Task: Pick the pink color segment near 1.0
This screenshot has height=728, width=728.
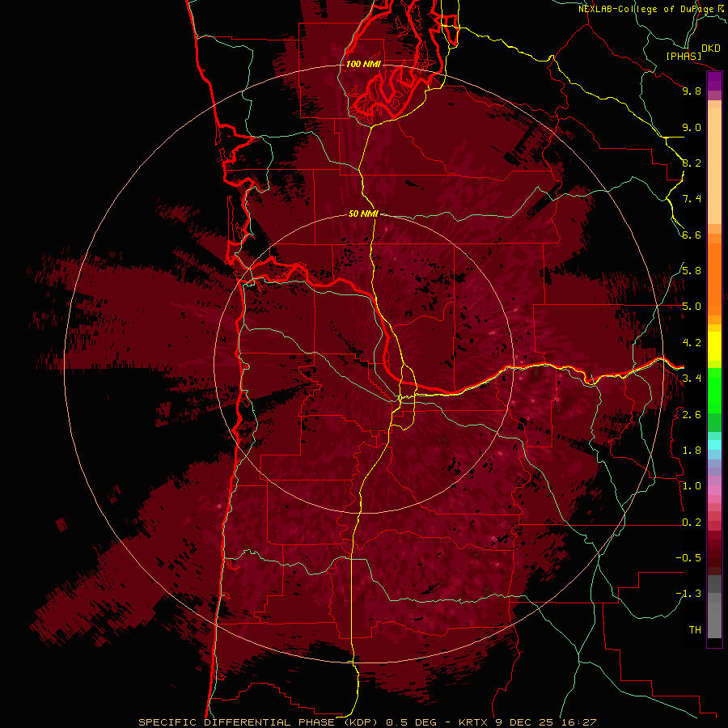Action: tap(714, 490)
